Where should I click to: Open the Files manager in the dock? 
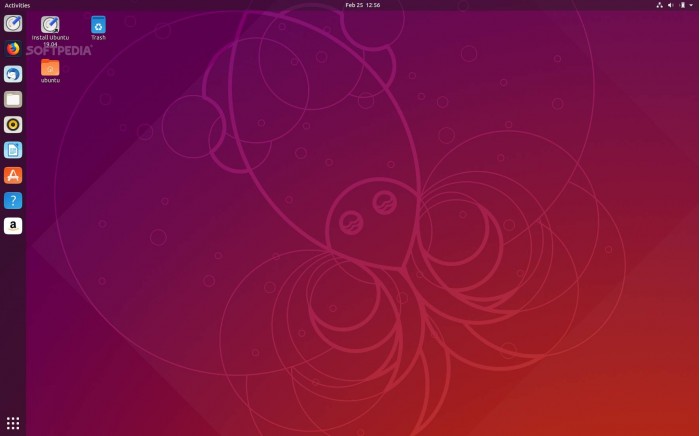tap(13, 99)
